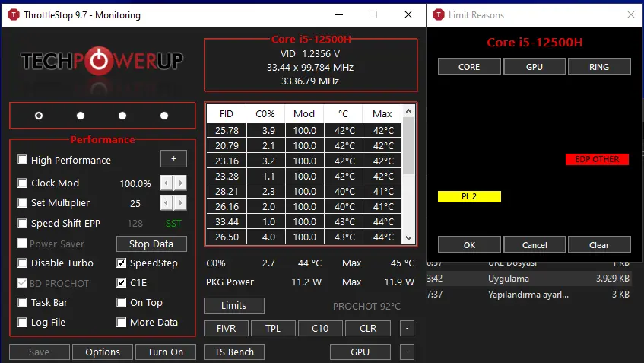
Task: Click the core table scrollbar thumb
Action: [408, 145]
